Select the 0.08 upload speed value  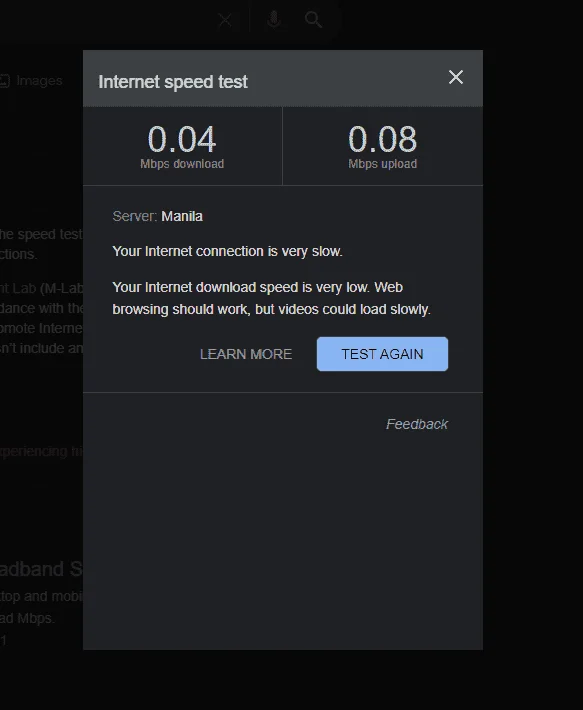pos(382,139)
